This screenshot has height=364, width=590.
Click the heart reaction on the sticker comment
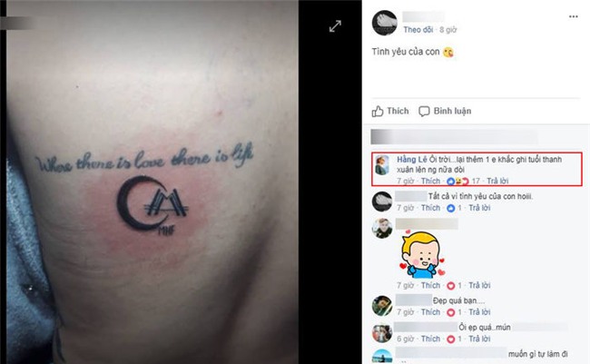(450, 286)
